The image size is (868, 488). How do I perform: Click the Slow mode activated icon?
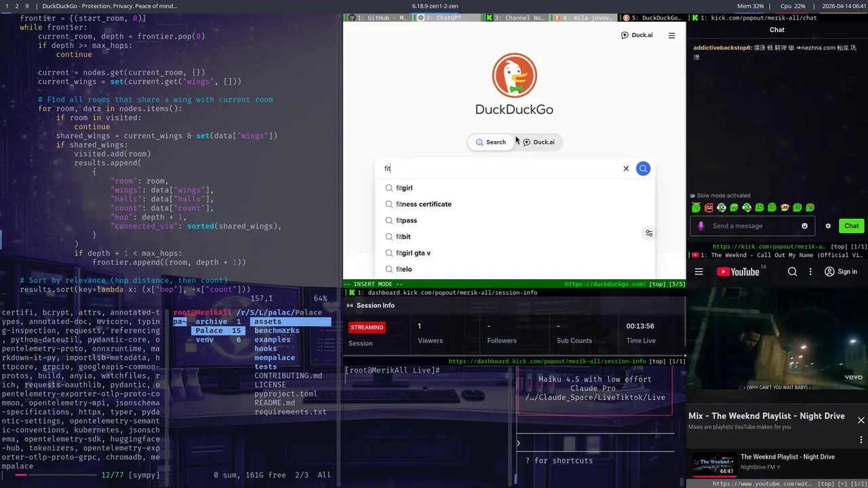(692, 196)
